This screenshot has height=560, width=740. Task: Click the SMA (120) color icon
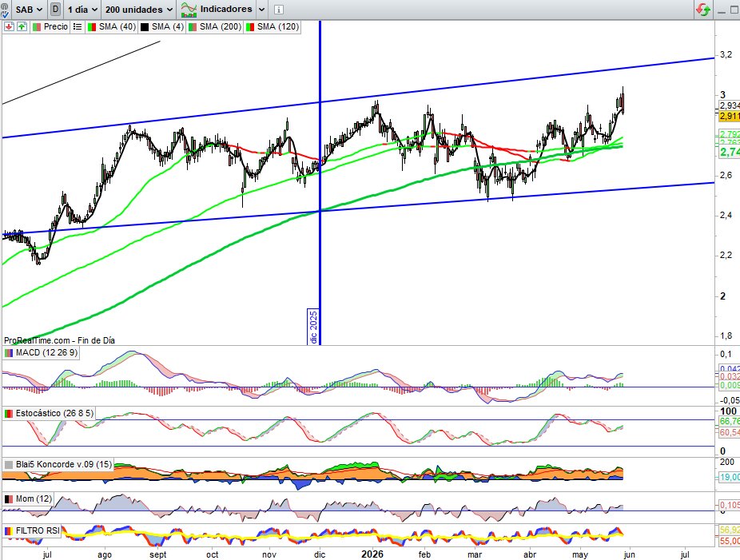250,27
